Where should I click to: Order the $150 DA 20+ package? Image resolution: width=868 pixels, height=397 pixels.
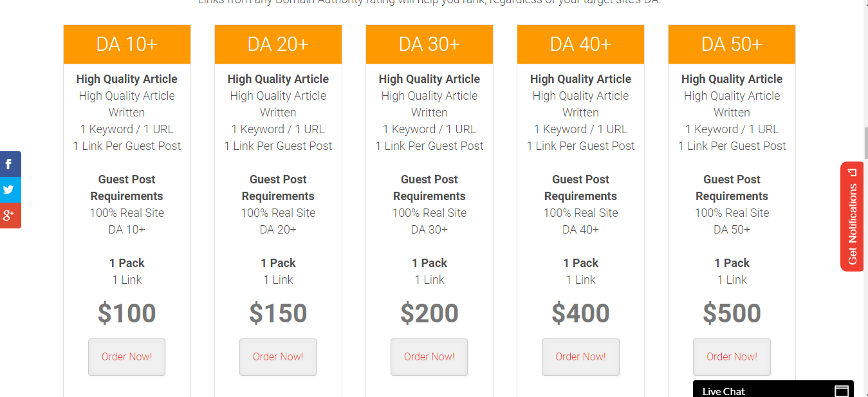pyautogui.click(x=278, y=356)
